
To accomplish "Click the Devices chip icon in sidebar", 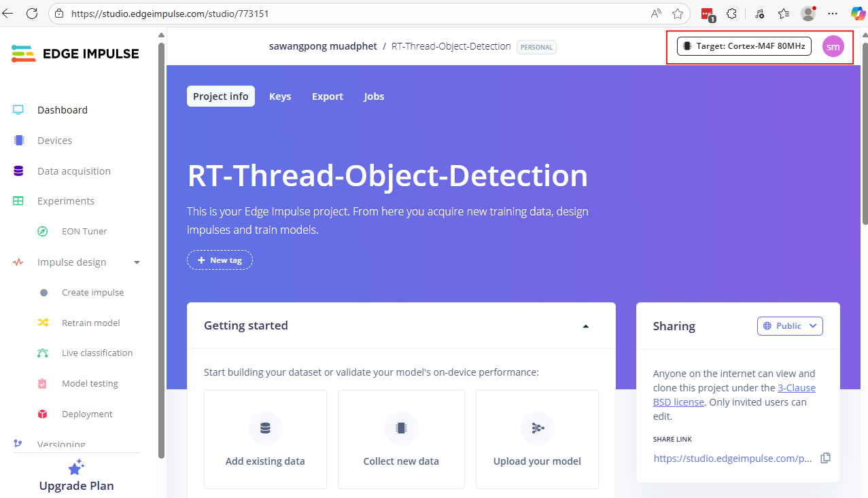I will click(x=18, y=141).
